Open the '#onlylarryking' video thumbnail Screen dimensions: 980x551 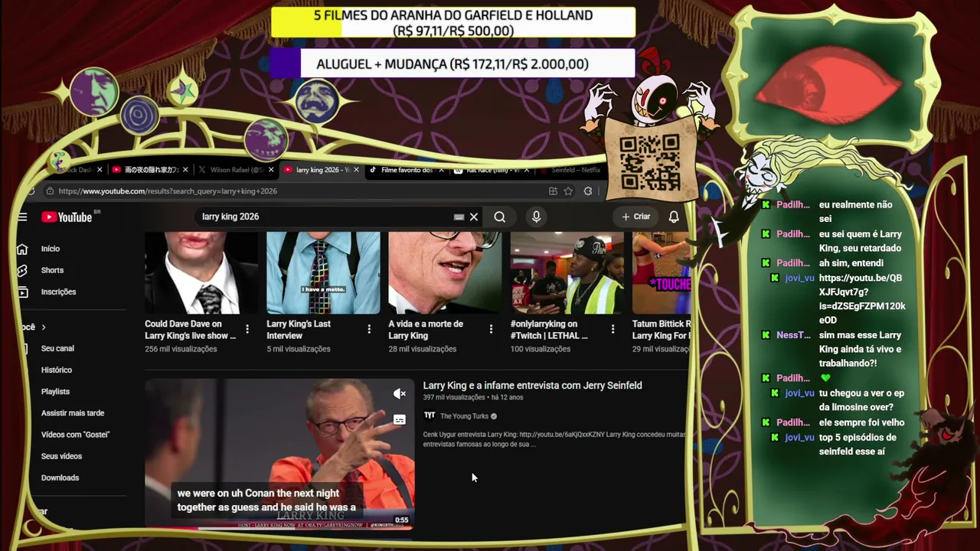567,272
